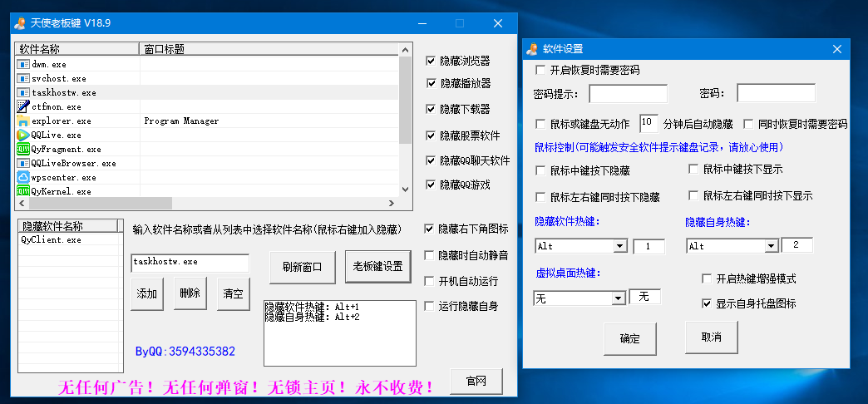The image size is (868, 404).
Task: Click the hotkey summary text box
Action: [340, 333]
